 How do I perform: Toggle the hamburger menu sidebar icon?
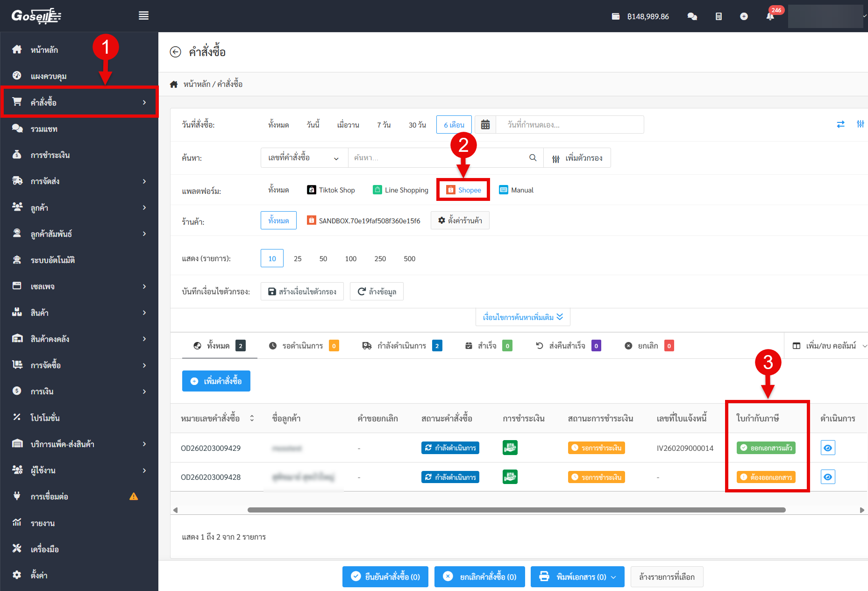143,16
